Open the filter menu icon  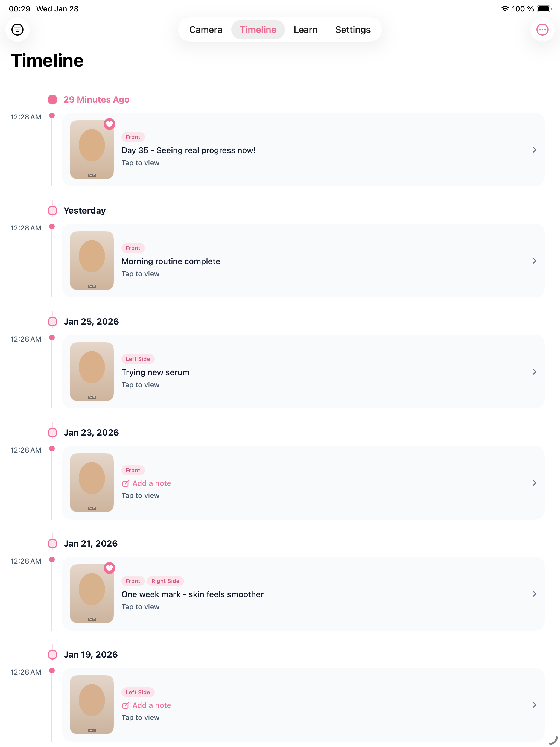(17, 30)
